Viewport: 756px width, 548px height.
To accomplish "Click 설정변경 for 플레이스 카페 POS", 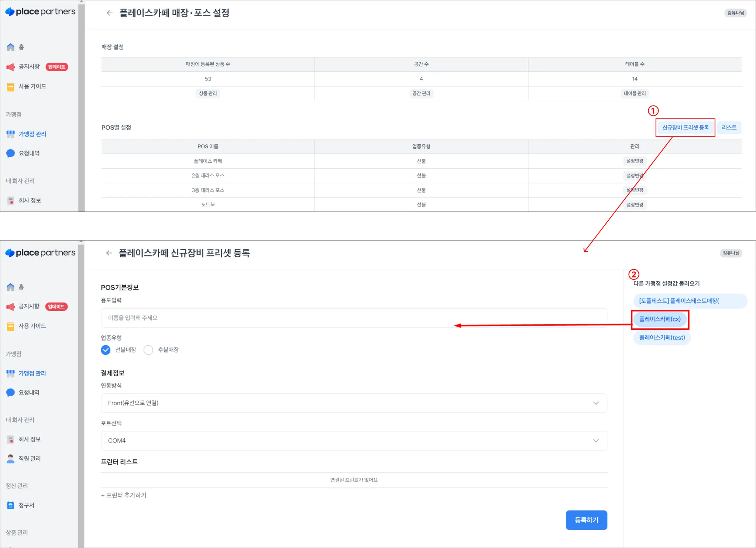I will click(x=635, y=161).
